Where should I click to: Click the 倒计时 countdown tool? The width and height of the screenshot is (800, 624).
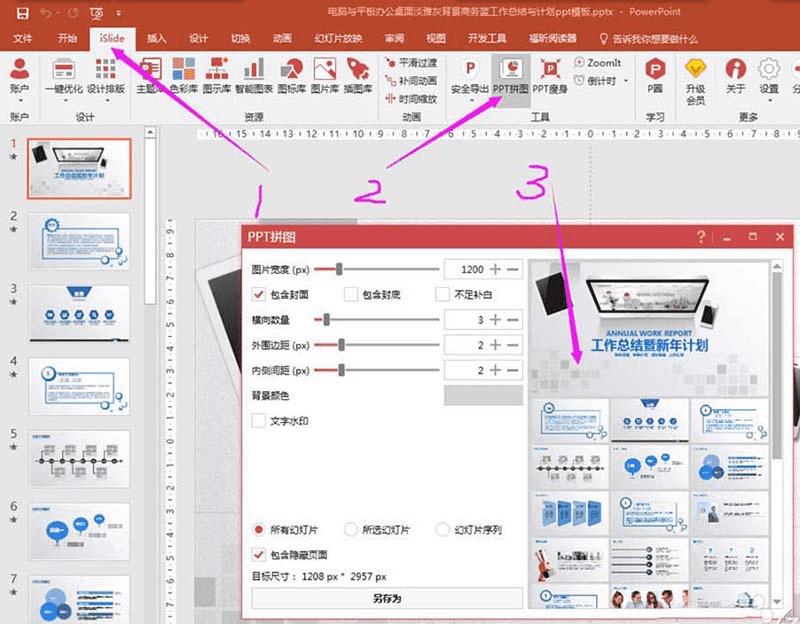point(595,81)
